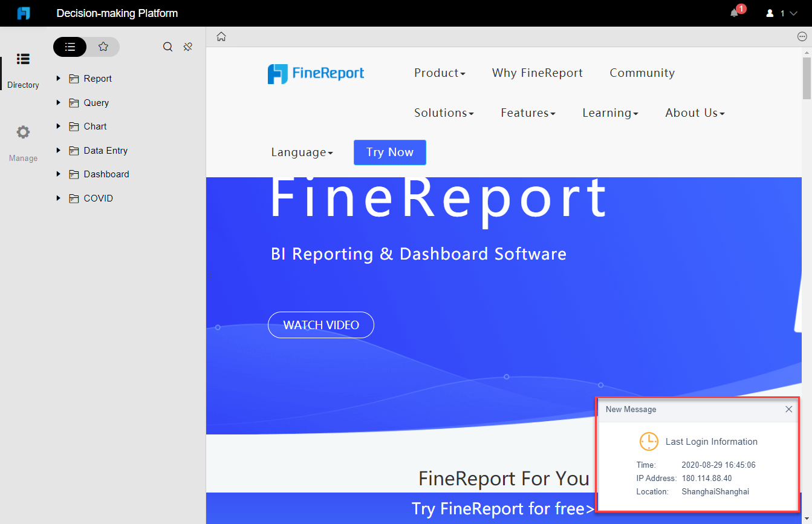The height and width of the screenshot is (524, 812).
Task: Click the user account person icon
Action: 769,13
